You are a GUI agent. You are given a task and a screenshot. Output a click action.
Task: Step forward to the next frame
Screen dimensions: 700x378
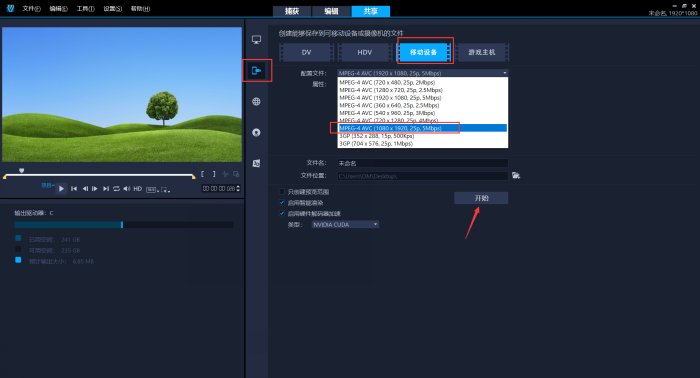[x=95, y=189]
